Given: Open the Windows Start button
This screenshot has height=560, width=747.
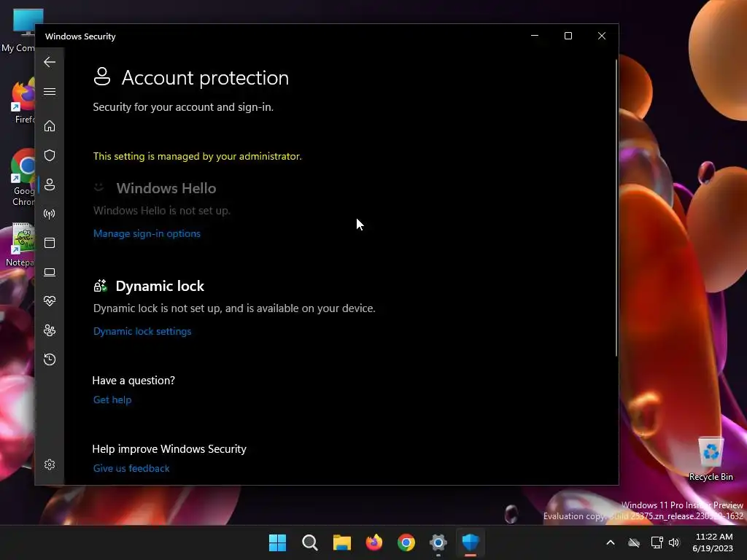Looking at the screenshot, I should tap(277, 542).
